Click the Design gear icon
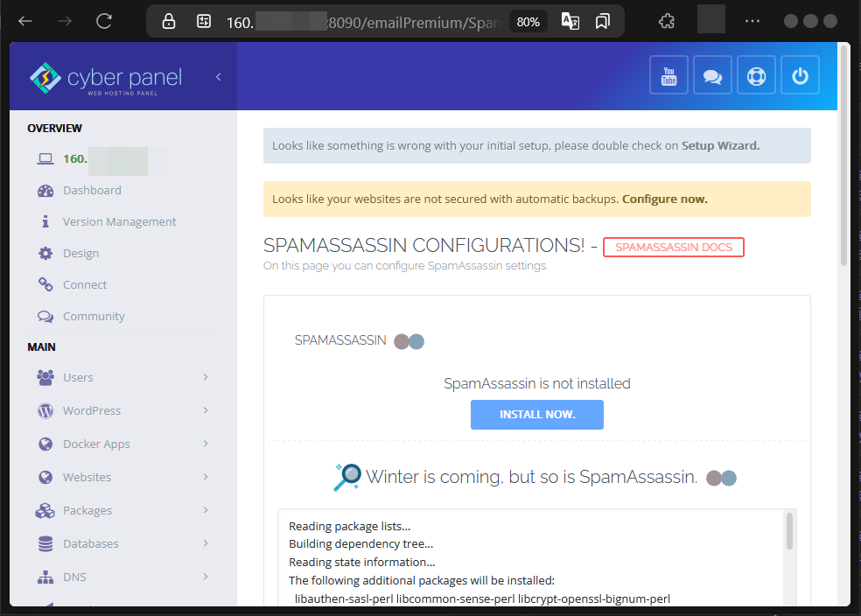This screenshot has width=861, height=616. pos(45,253)
